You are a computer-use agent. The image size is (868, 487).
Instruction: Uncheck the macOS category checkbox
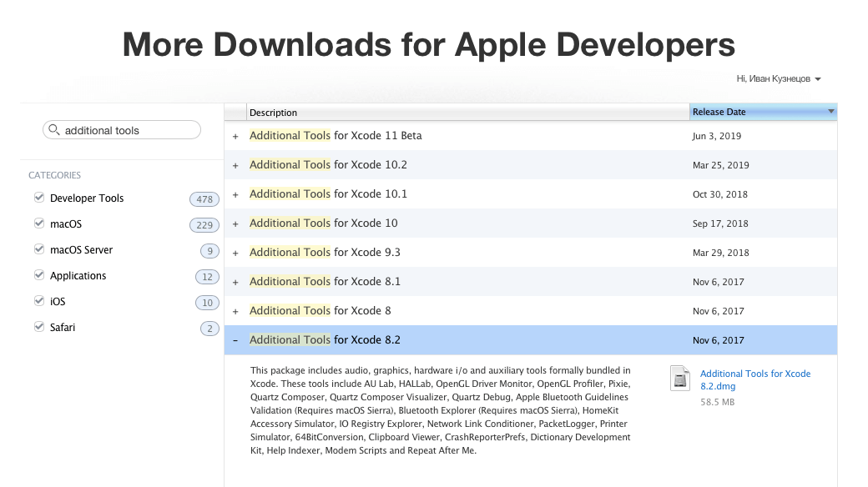click(x=39, y=223)
